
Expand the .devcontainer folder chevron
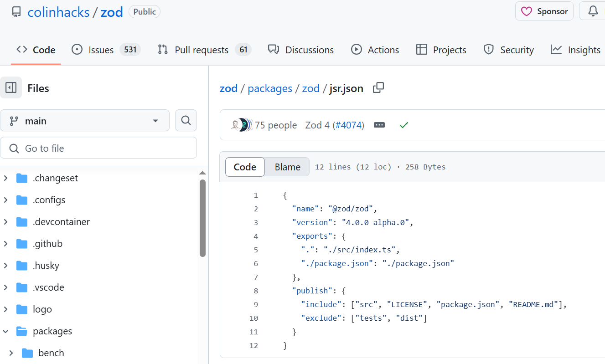[5, 222]
